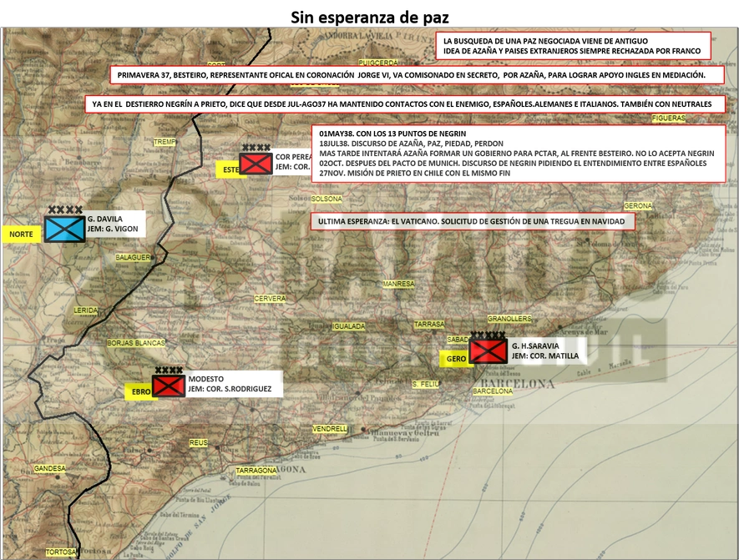
Task: Select 'JEM: COR. MATILLA' text
Action: [545, 356]
